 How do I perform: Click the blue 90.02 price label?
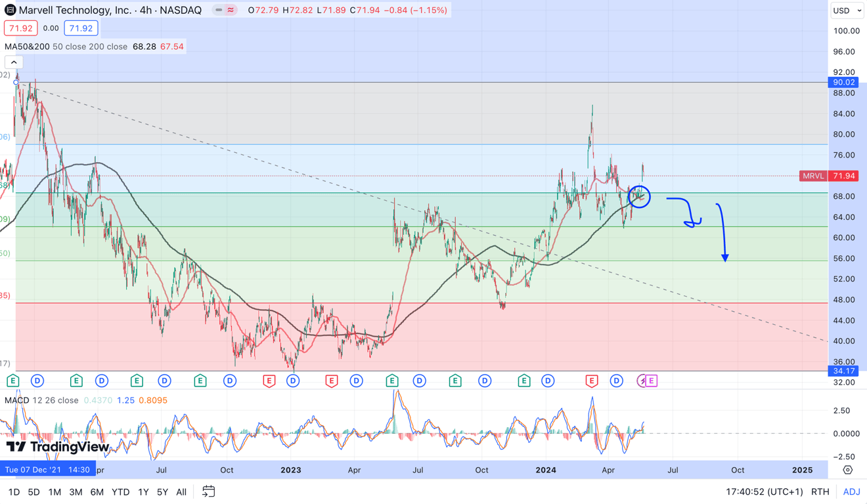point(843,83)
